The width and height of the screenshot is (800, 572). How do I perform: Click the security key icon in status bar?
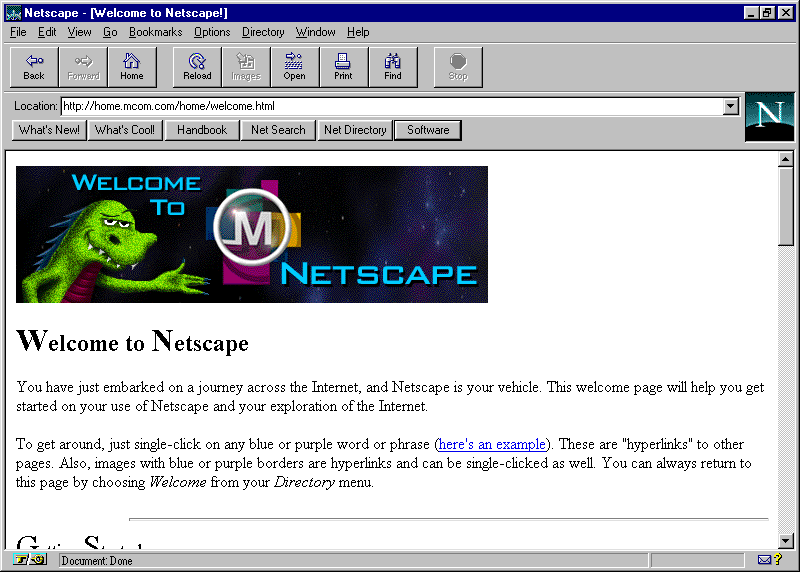[31, 560]
